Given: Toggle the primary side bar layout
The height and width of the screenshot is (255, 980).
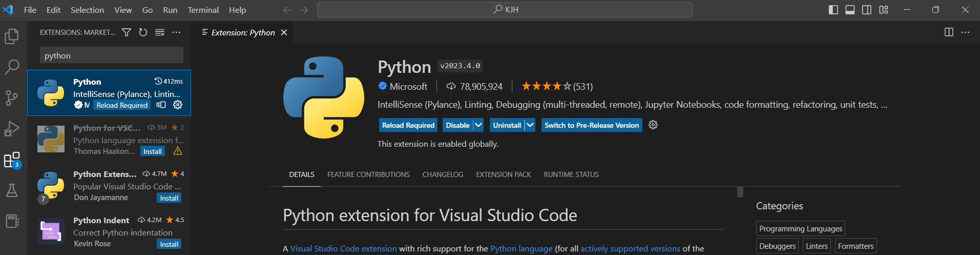Looking at the screenshot, I should (x=833, y=10).
